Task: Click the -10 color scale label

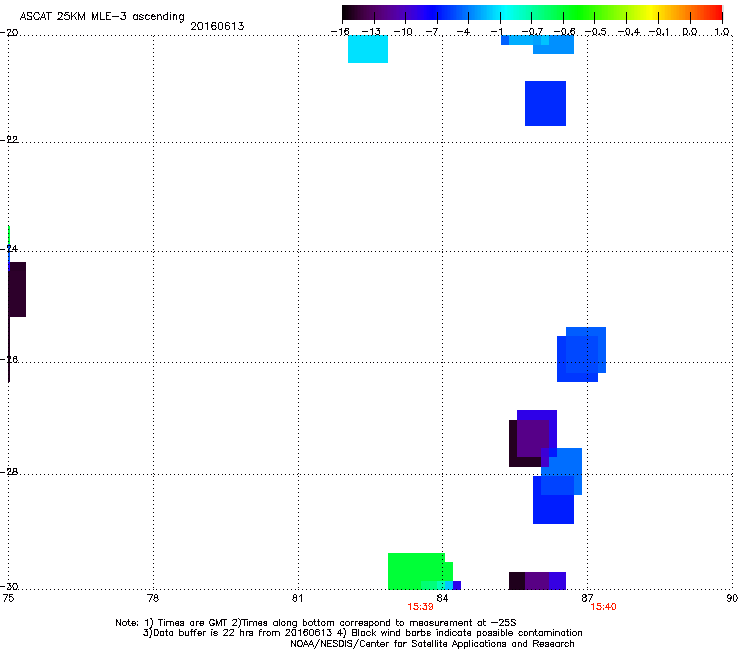Action: tap(403, 32)
